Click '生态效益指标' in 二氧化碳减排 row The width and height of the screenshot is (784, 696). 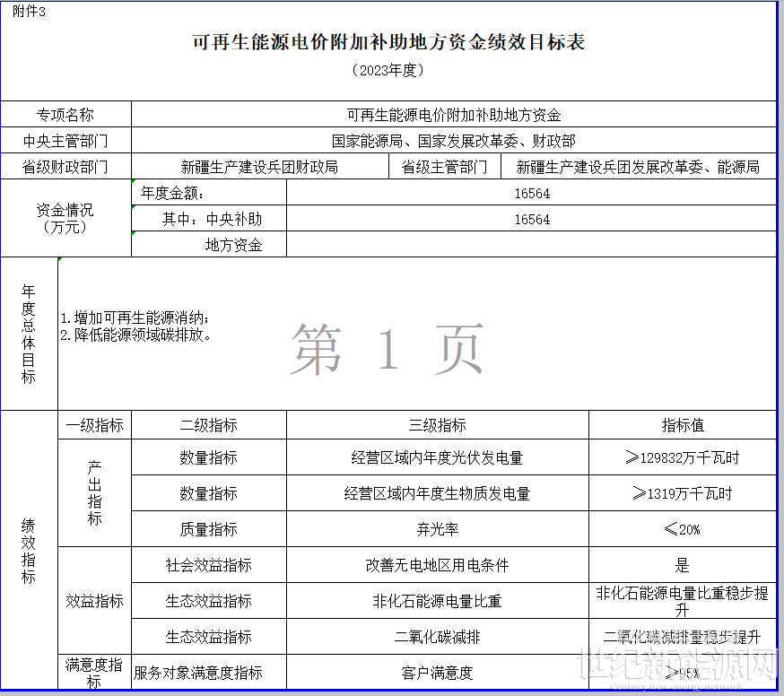pyautogui.click(x=208, y=637)
